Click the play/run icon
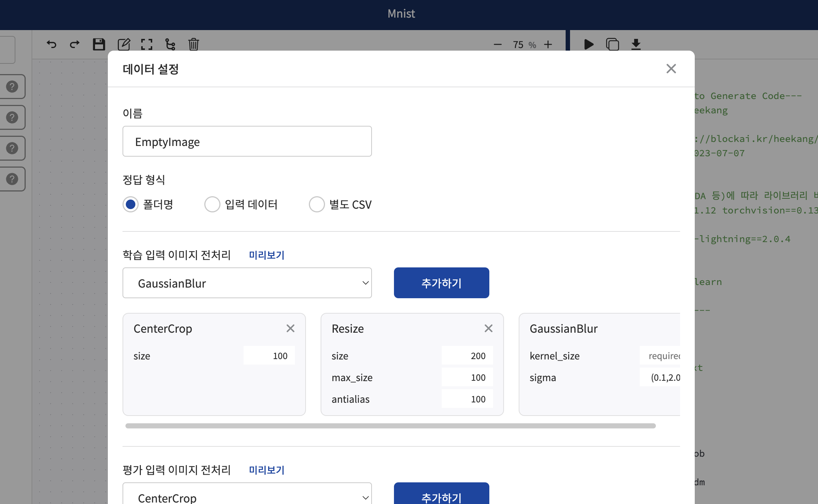The height and width of the screenshot is (504, 818). point(589,44)
